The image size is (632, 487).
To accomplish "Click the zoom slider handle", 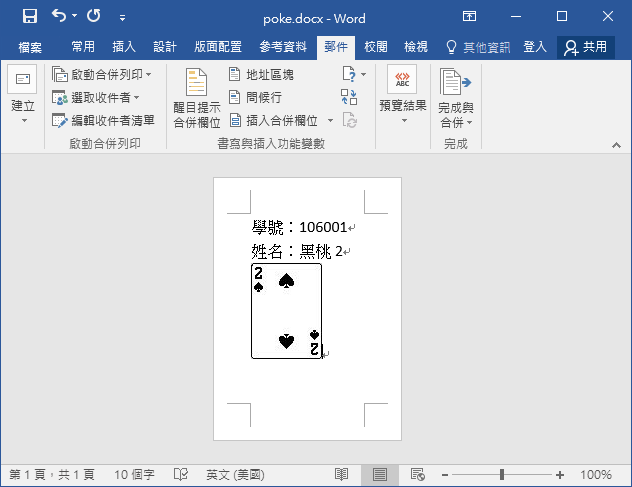I will 502,475.
